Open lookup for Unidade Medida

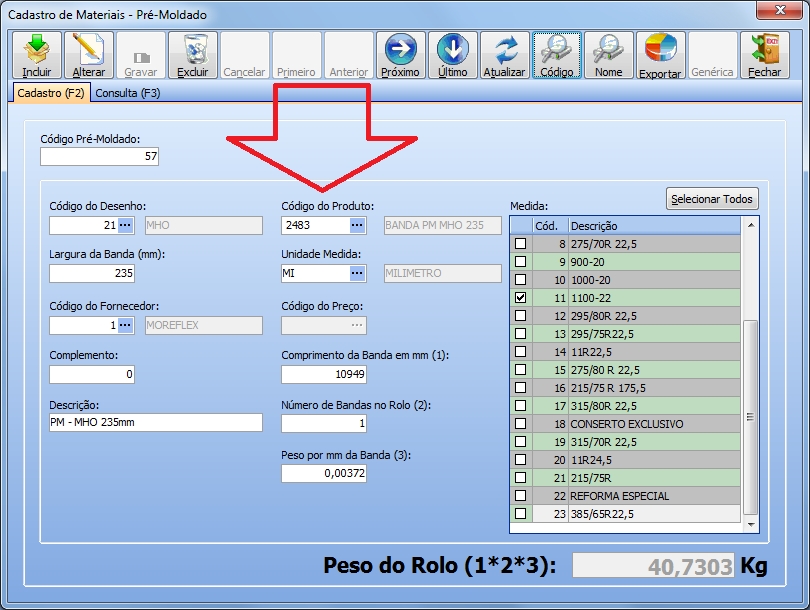pos(358,273)
